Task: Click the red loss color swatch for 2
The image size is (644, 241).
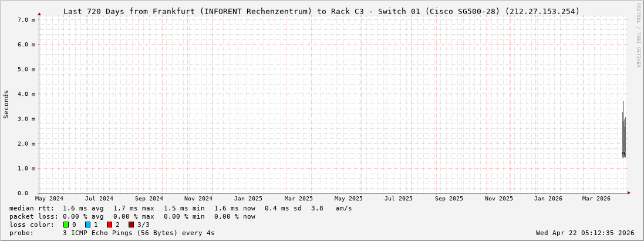Action: pos(109,225)
